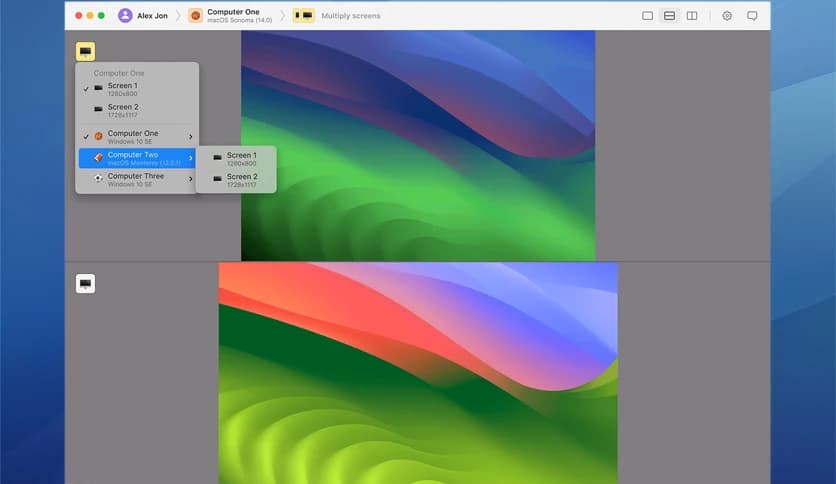Click Alex Jon account name
The image size is (836, 484).
(152, 16)
